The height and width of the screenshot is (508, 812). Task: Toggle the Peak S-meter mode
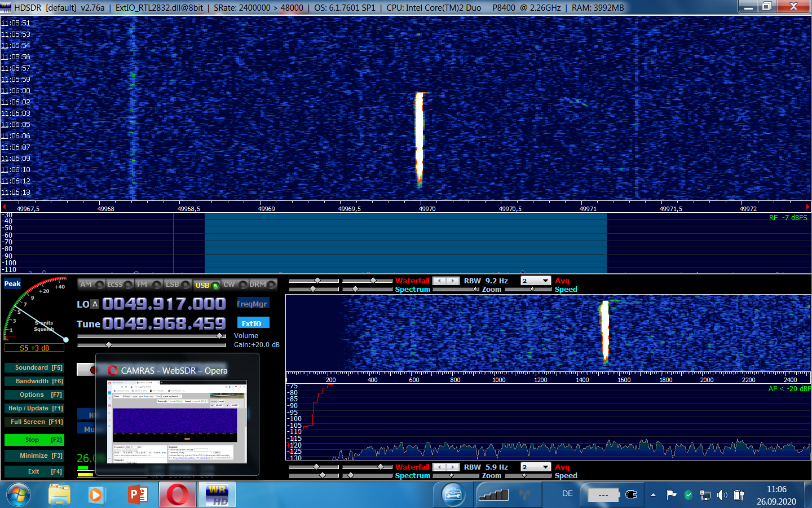(x=12, y=284)
